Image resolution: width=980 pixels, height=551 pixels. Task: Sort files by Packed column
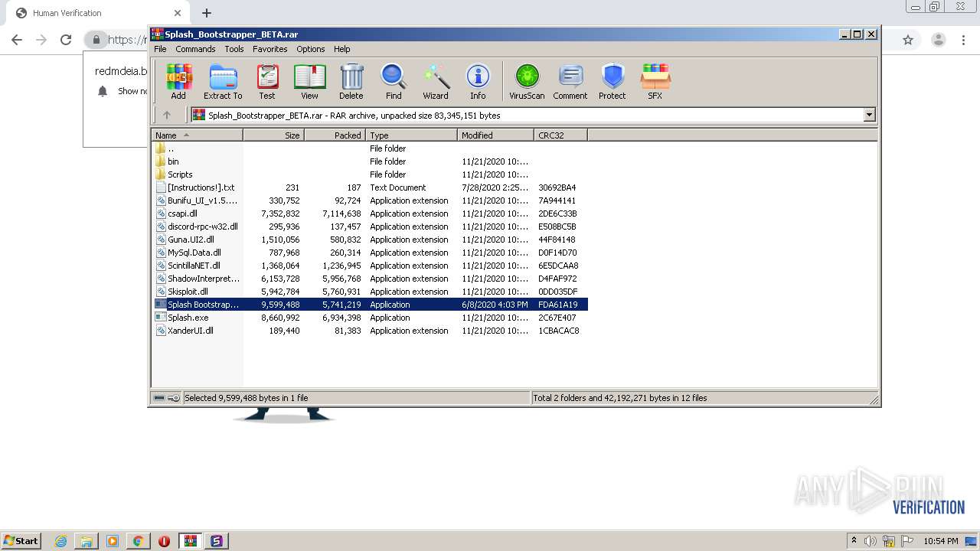pos(335,135)
